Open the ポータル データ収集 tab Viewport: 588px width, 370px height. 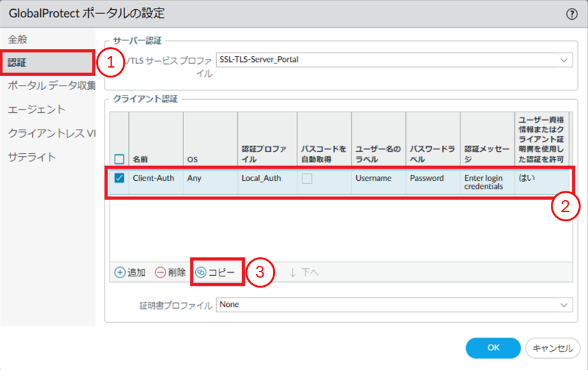tap(51, 86)
